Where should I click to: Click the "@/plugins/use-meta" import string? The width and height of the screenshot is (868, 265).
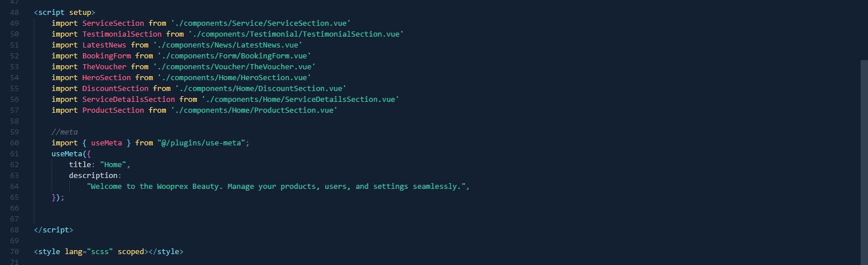tap(202, 143)
